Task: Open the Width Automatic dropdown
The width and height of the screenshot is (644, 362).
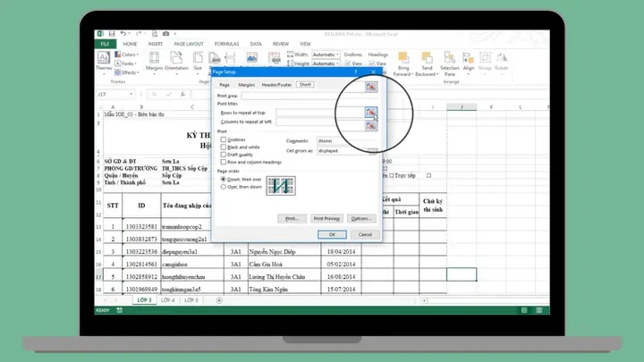Action: [326, 55]
